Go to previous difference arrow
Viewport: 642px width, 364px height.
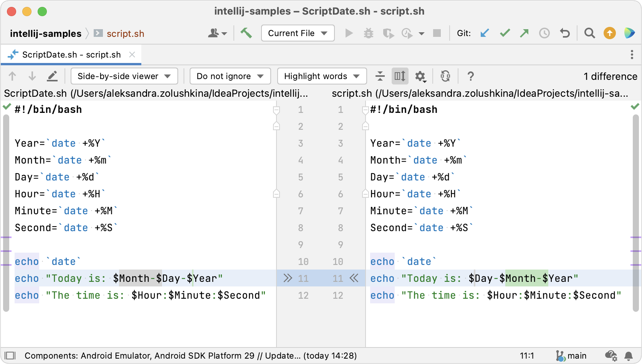pyautogui.click(x=12, y=76)
